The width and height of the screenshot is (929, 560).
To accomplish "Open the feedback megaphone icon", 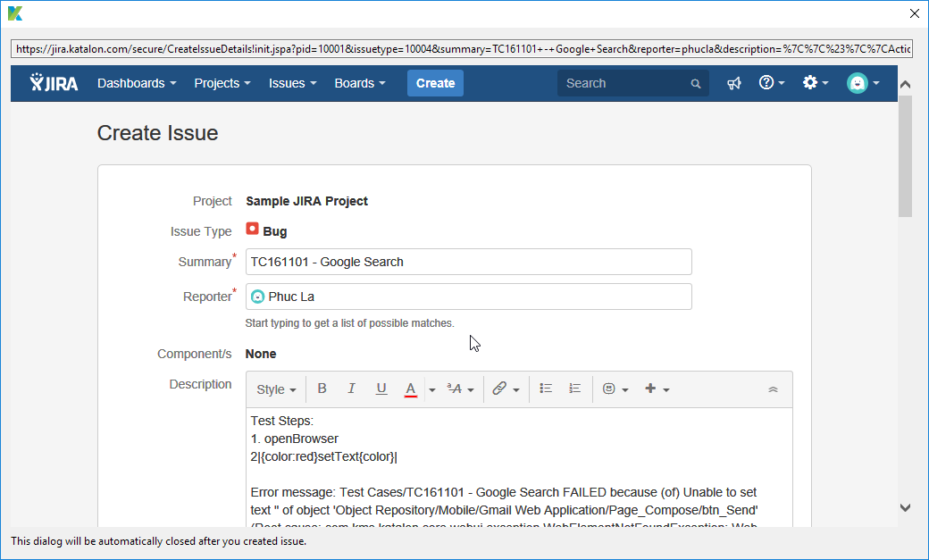I will click(x=734, y=83).
